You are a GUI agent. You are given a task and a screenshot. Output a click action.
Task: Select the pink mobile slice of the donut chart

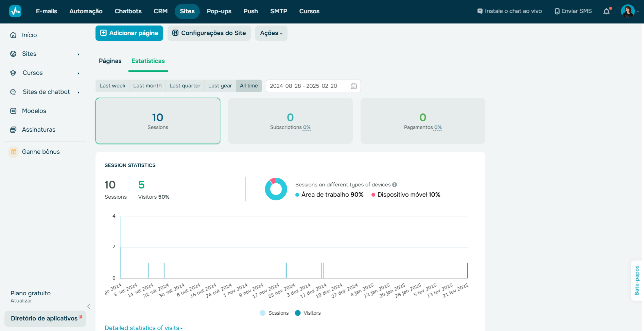coord(273,180)
